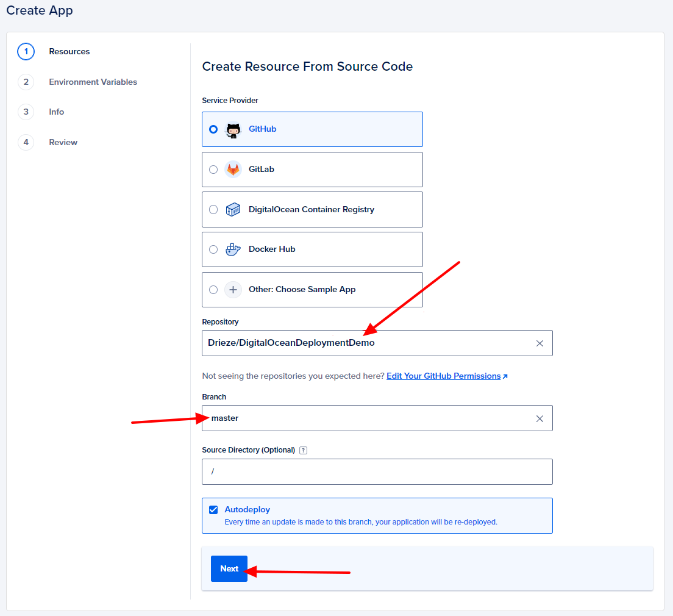The height and width of the screenshot is (616, 673).
Task: Click the DigitalOcean Container Registry label
Action: tap(311, 209)
